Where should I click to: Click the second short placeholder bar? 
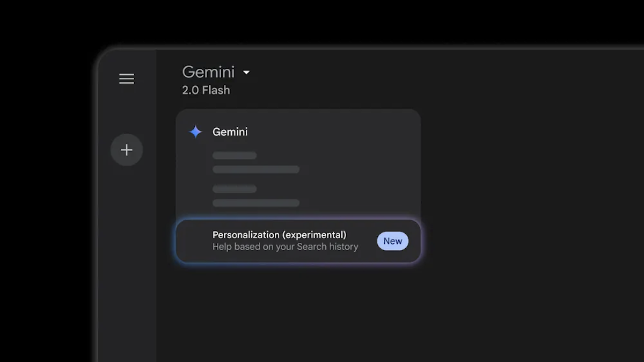(235, 189)
